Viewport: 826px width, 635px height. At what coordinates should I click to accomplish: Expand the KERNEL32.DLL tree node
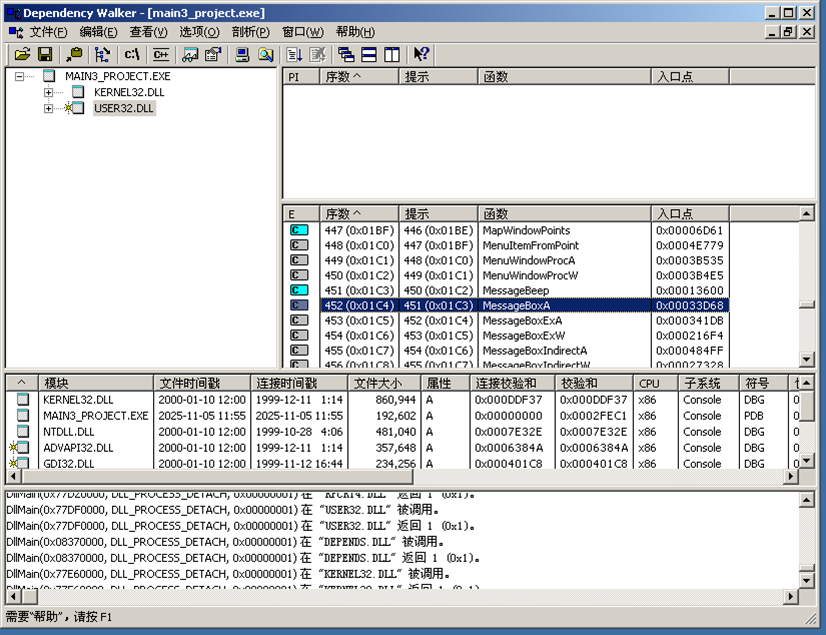(48, 92)
